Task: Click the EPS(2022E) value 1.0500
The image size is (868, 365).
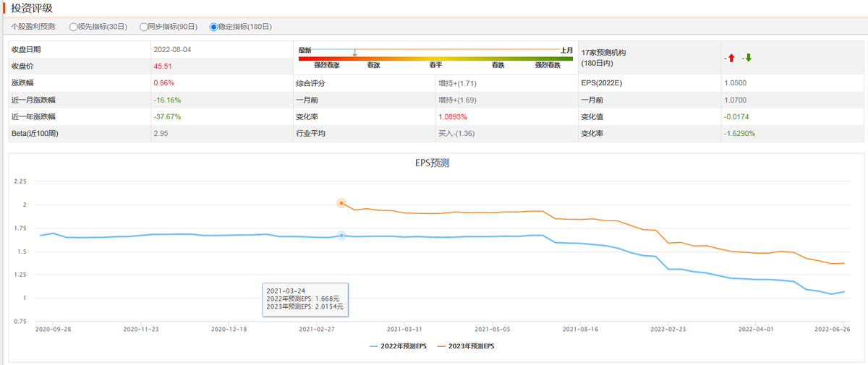Action: [735, 83]
